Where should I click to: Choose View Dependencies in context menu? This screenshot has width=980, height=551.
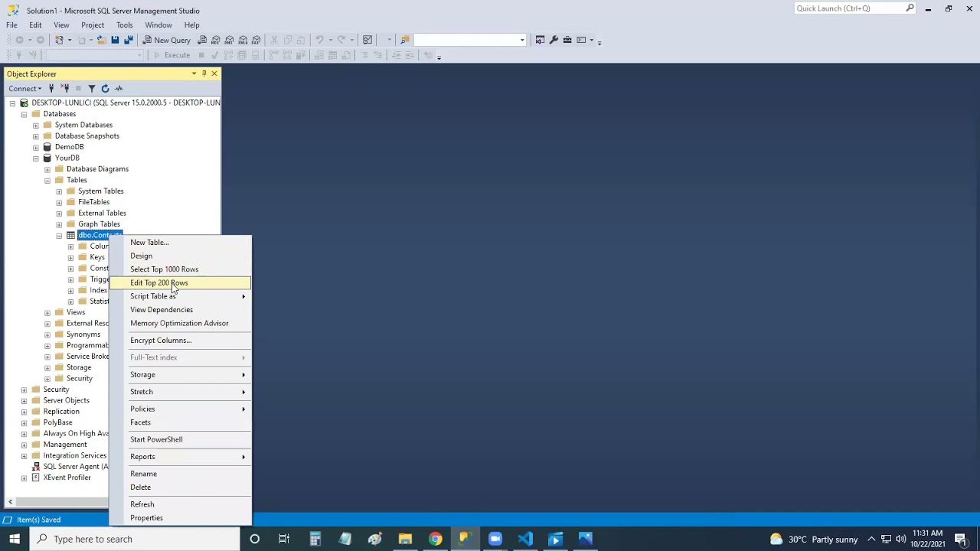tap(180, 310)
